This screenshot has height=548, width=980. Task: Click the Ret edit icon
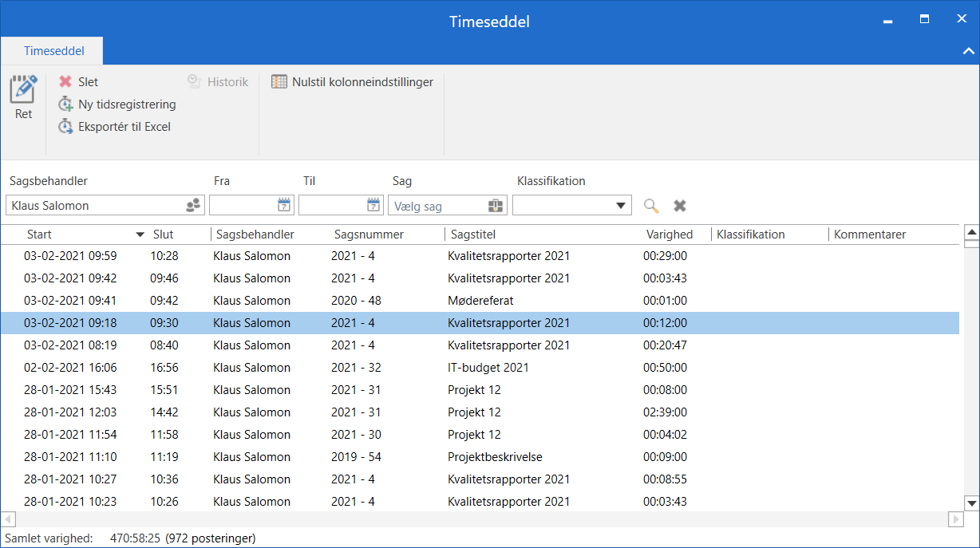(x=23, y=89)
